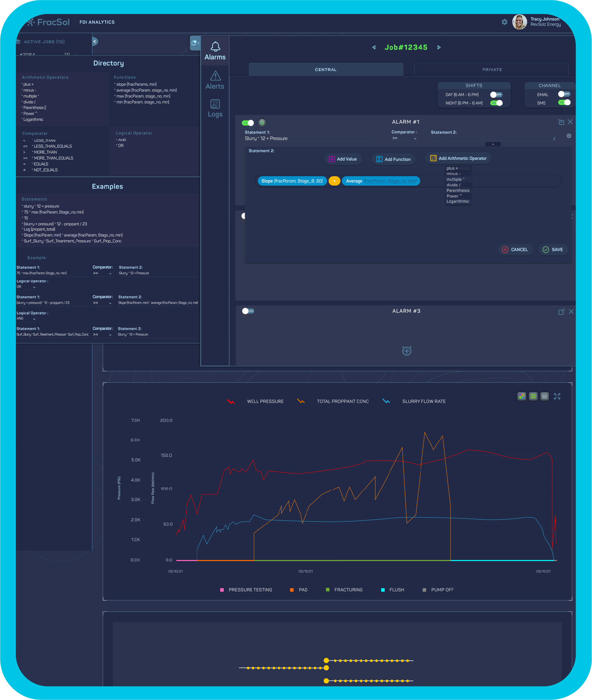Open the Alarms panel bell icon

tap(215, 47)
